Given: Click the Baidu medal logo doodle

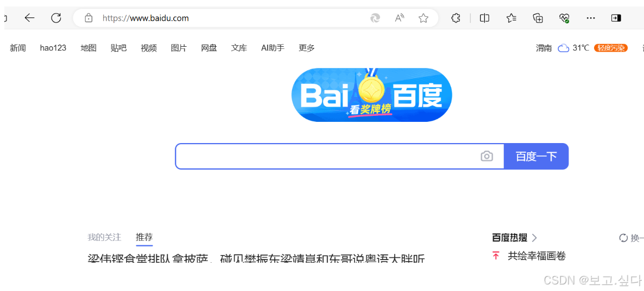Looking at the screenshot, I should [372, 95].
